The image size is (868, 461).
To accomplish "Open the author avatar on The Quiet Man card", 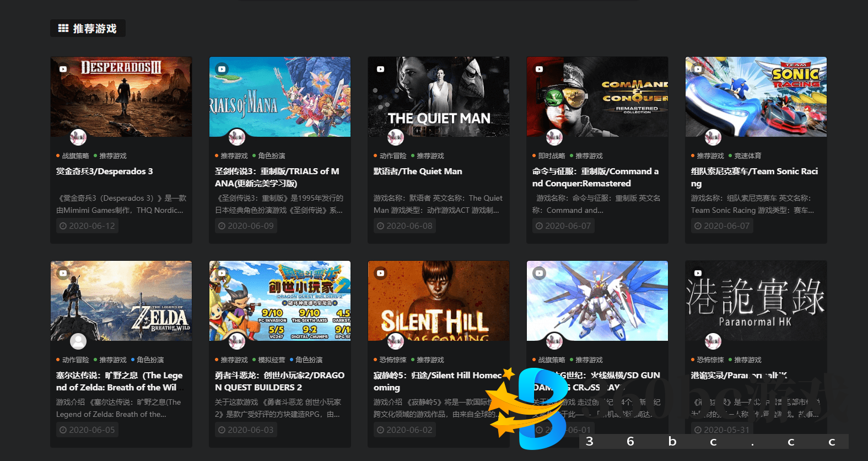I will (396, 137).
